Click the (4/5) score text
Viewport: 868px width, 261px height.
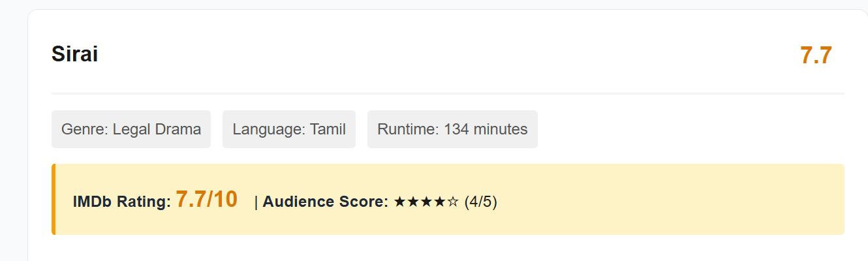481,202
